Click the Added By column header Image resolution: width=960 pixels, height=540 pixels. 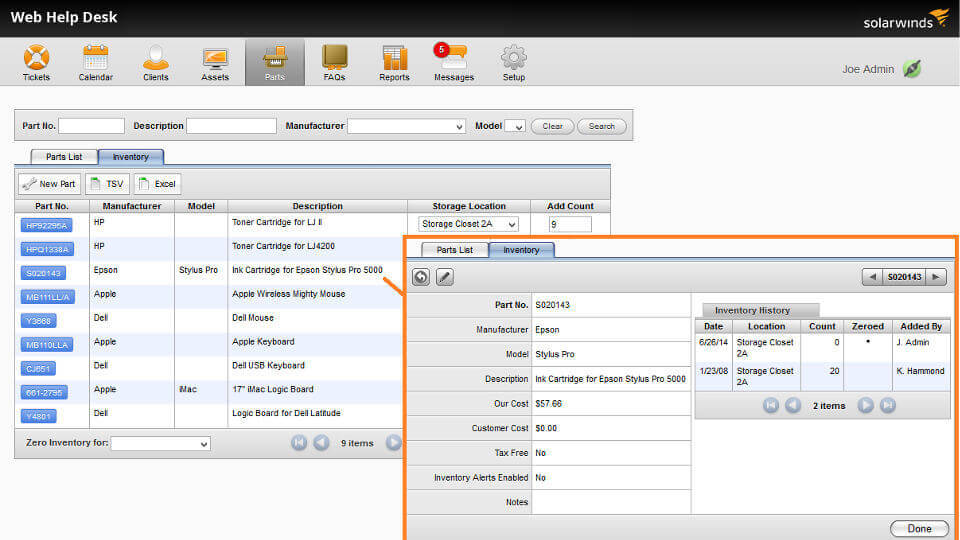921,326
